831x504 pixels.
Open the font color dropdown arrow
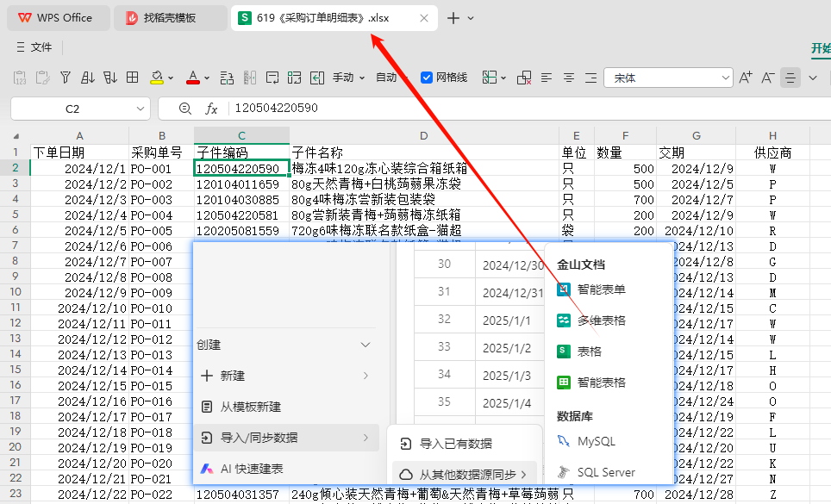(207, 78)
